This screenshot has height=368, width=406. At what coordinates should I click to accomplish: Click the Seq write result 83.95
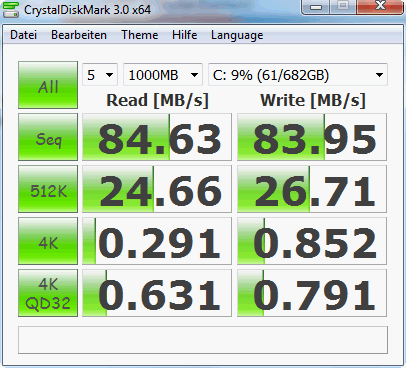point(312,137)
